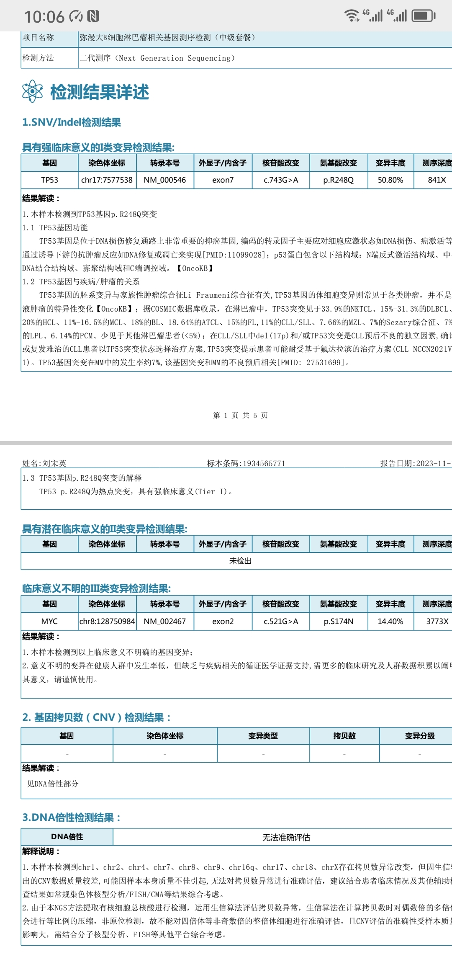This screenshot has height=980, width=452.
Task: Select the 拷贝数 column header
Action: coord(344,736)
